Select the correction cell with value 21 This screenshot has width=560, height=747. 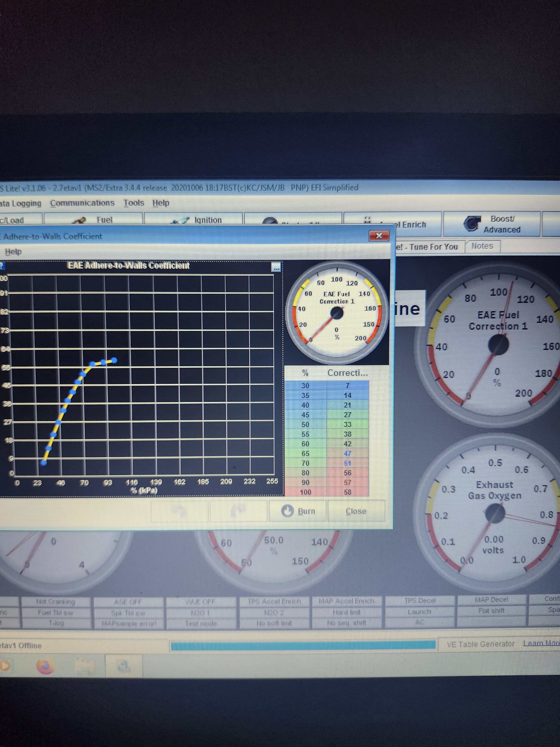pyautogui.click(x=348, y=405)
